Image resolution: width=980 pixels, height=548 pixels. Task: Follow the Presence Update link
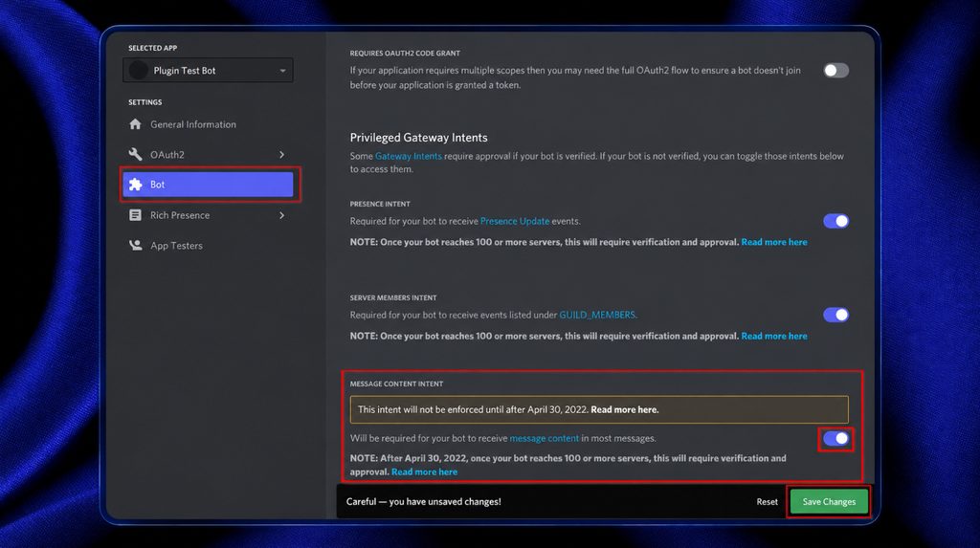pos(515,221)
